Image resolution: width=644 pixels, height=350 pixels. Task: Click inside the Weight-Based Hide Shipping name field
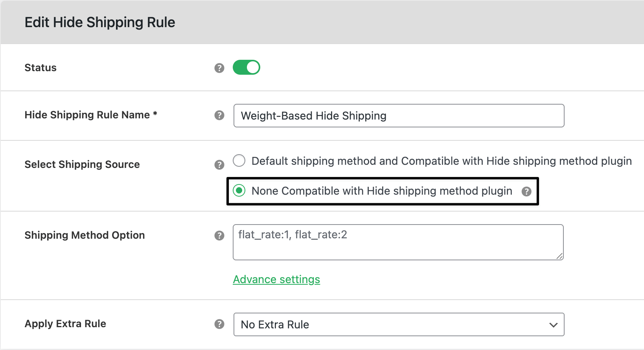398,116
